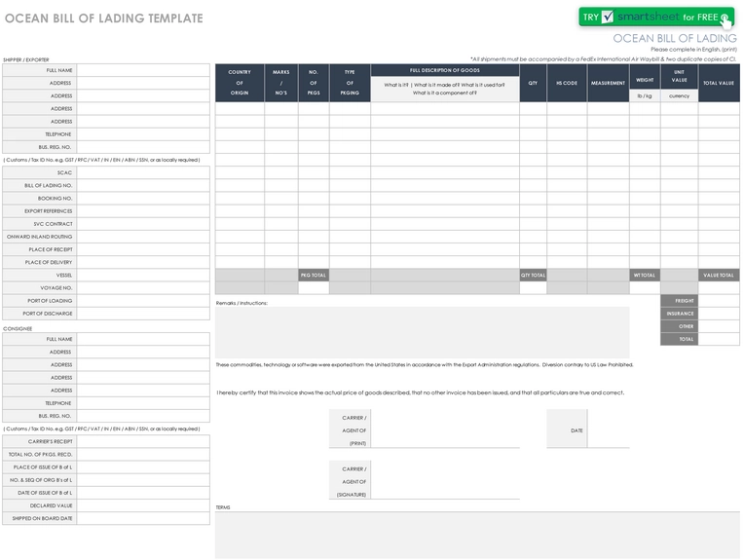Click the PKG TOTAL label cell
Image resolution: width=743 pixels, height=560 pixels.
[314, 275]
